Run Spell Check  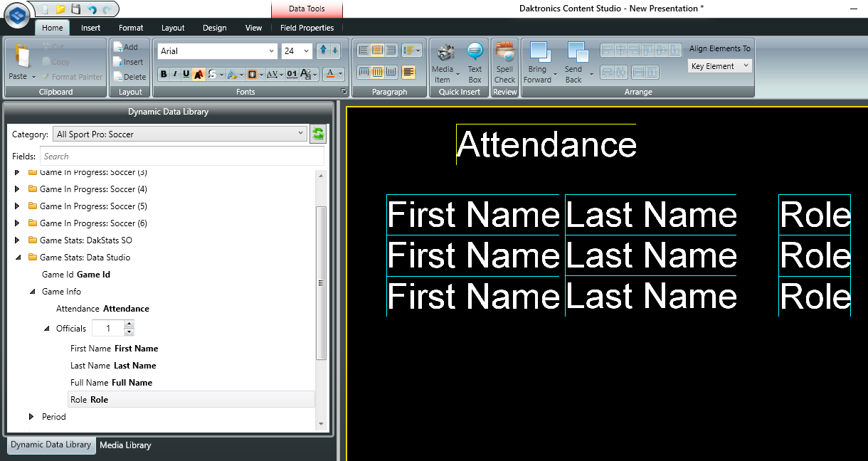504,54
